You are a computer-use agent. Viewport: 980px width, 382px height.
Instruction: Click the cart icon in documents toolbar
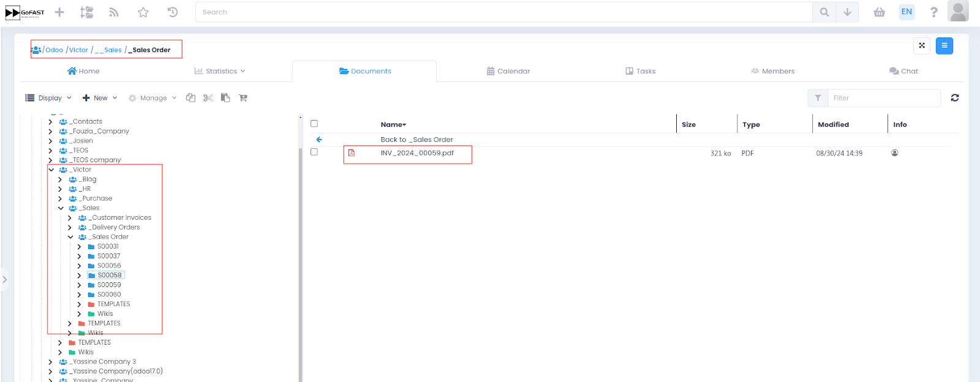pos(243,98)
